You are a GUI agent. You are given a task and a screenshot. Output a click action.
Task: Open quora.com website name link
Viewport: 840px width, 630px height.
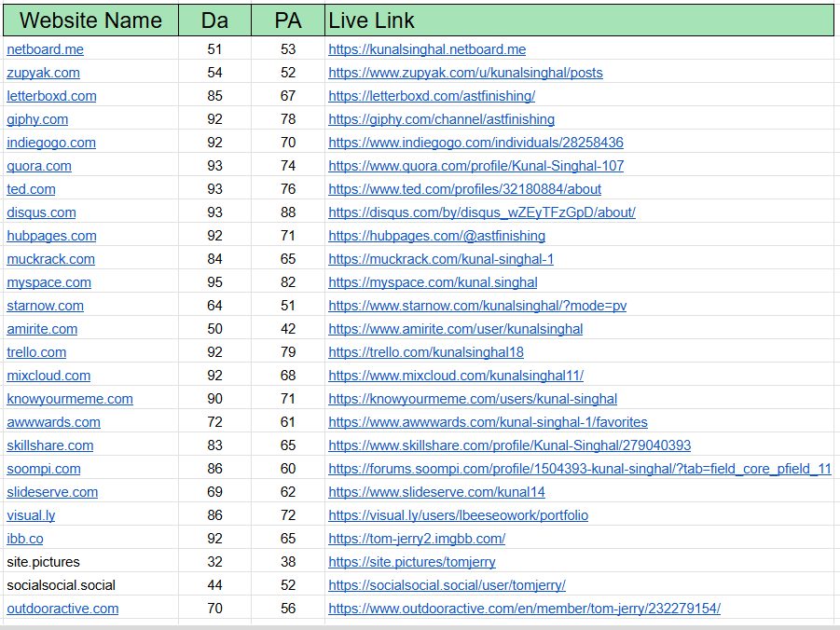(x=38, y=166)
